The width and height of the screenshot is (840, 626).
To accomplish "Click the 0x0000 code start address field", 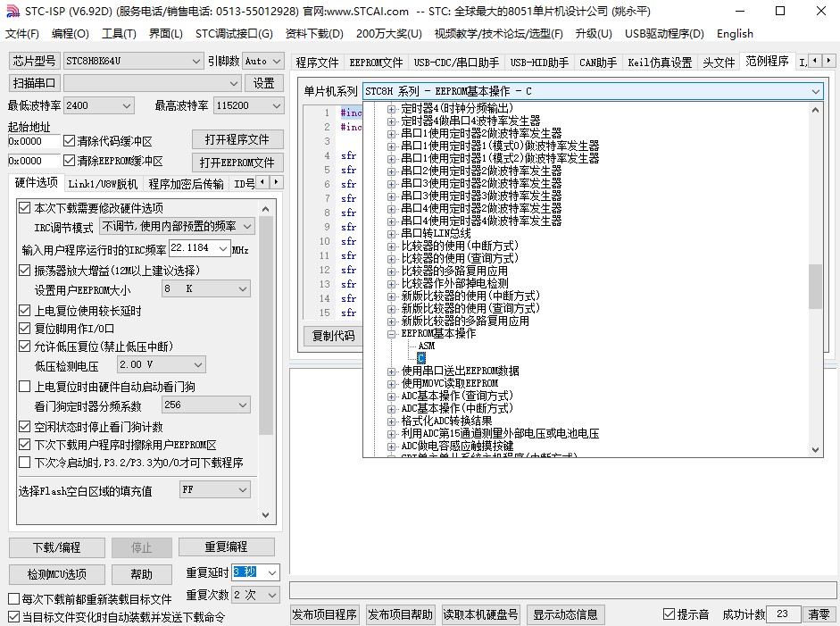I will pyautogui.click(x=33, y=141).
